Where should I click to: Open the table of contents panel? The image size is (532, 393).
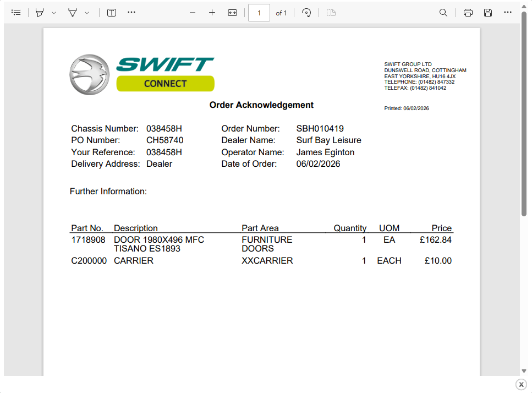click(16, 13)
